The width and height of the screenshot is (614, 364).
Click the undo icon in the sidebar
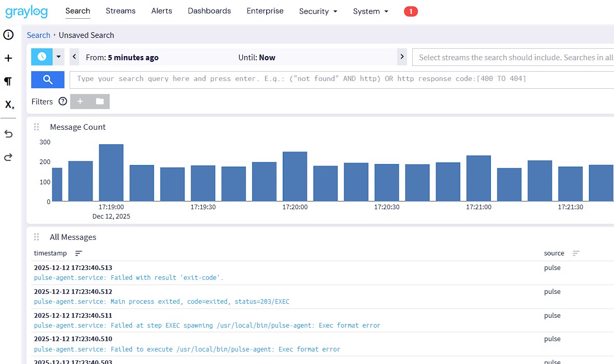[8, 133]
